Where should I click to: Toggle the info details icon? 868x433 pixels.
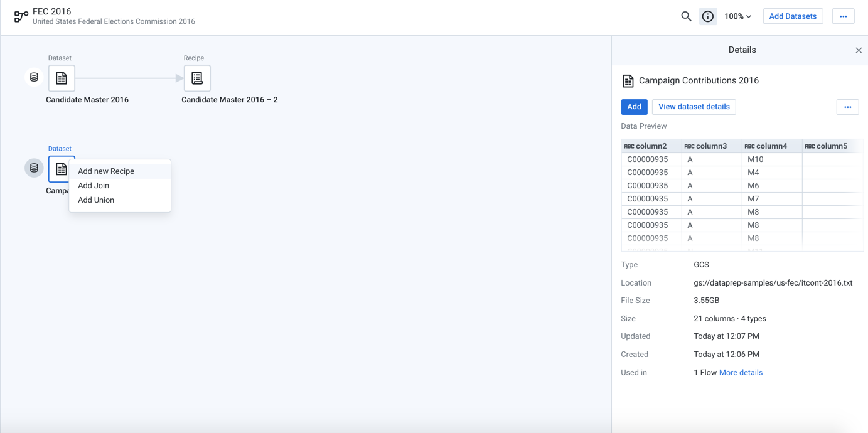pyautogui.click(x=707, y=16)
